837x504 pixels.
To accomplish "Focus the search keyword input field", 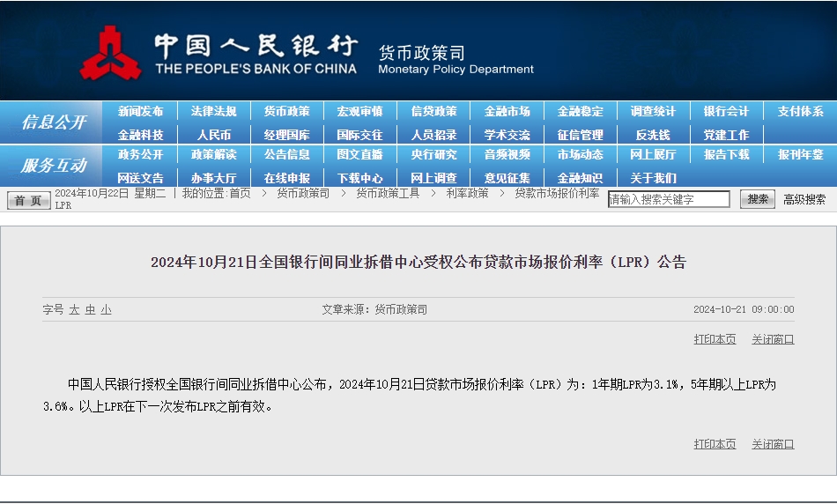I will [669, 199].
